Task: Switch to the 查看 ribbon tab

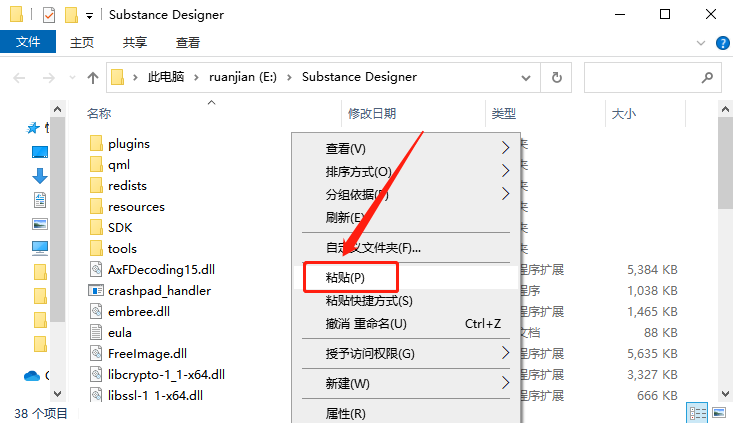Action: tap(188, 42)
